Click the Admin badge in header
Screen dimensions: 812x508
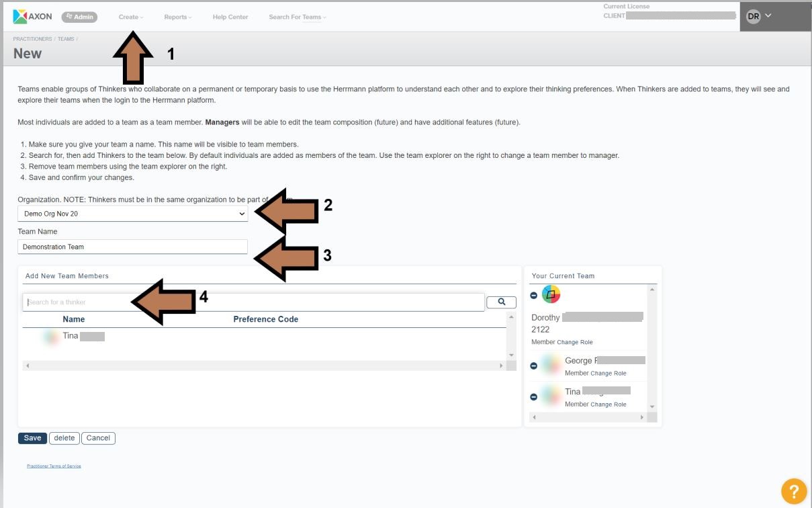point(79,17)
